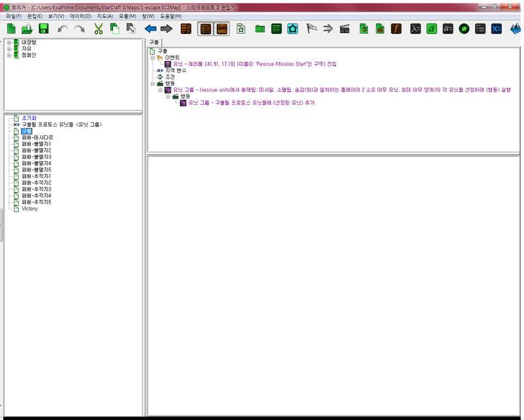Click the Cut scissors icon
This screenshot has height=420, width=524.
click(98, 29)
